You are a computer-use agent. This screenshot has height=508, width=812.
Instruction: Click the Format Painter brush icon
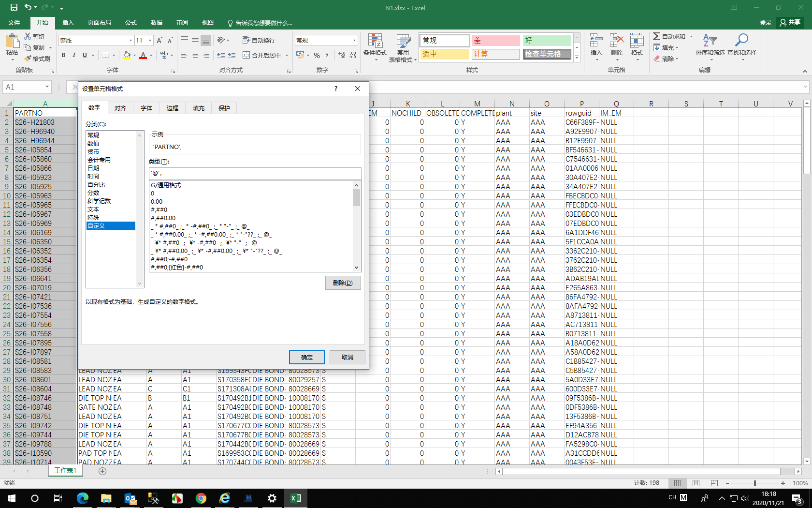click(29, 59)
